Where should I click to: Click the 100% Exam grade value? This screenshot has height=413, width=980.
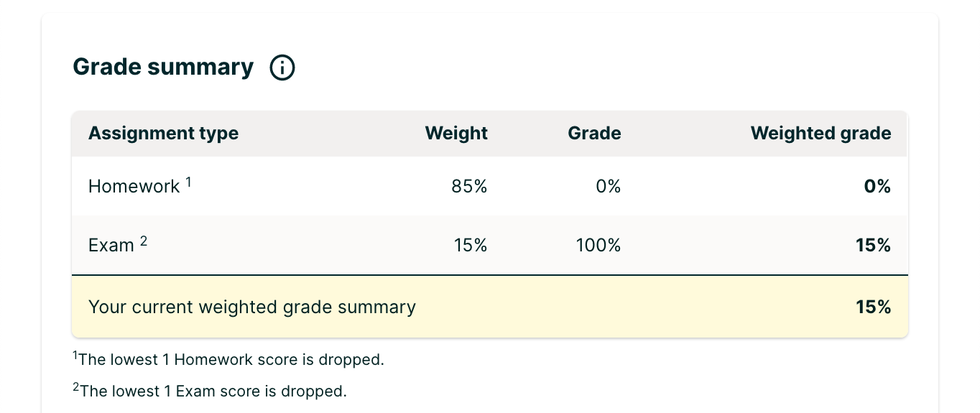(x=598, y=246)
